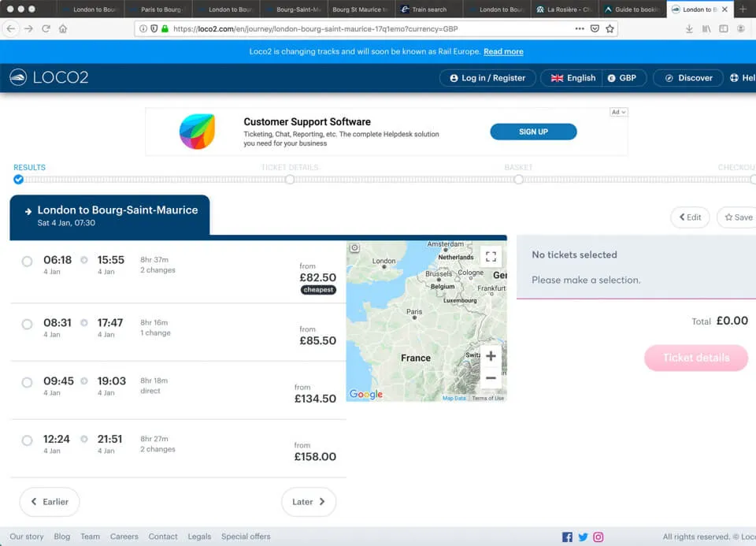Switch to the Guide to booking tab

(x=632, y=9)
